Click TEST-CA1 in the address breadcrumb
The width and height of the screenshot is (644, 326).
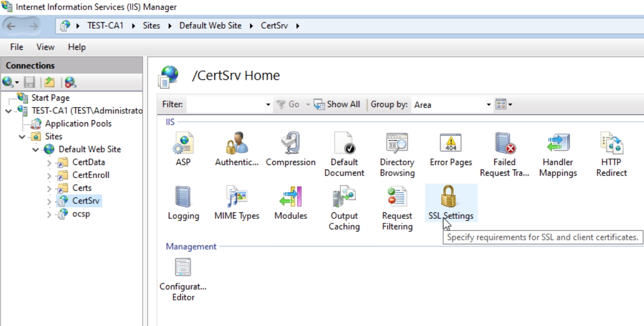tap(105, 25)
